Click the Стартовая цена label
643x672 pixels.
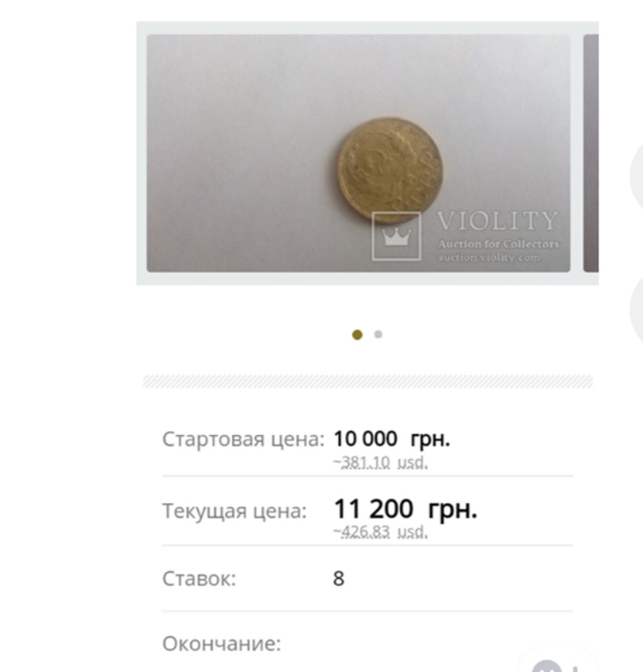(242, 440)
